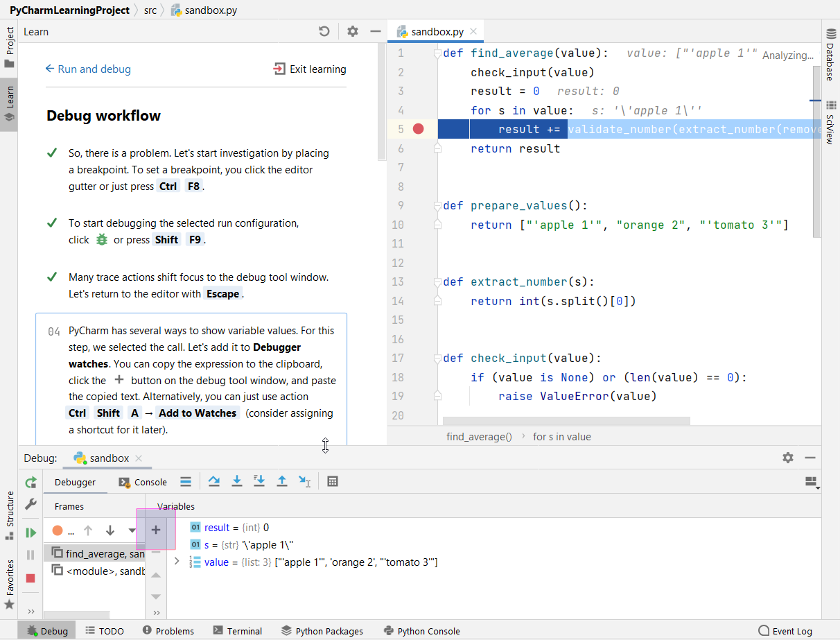Click Exit learning button
Image resolution: width=840 pixels, height=640 pixels.
click(x=310, y=69)
